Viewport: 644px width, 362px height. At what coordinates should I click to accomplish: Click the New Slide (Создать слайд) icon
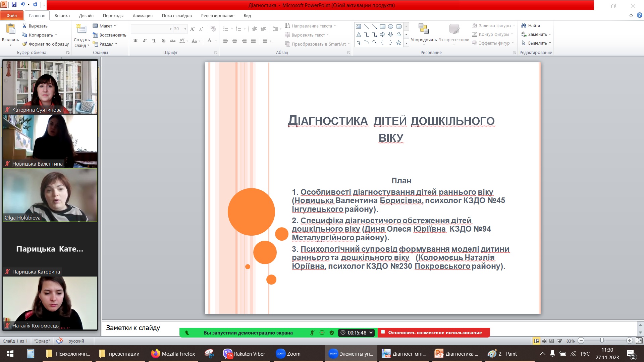(x=82, y=29)
